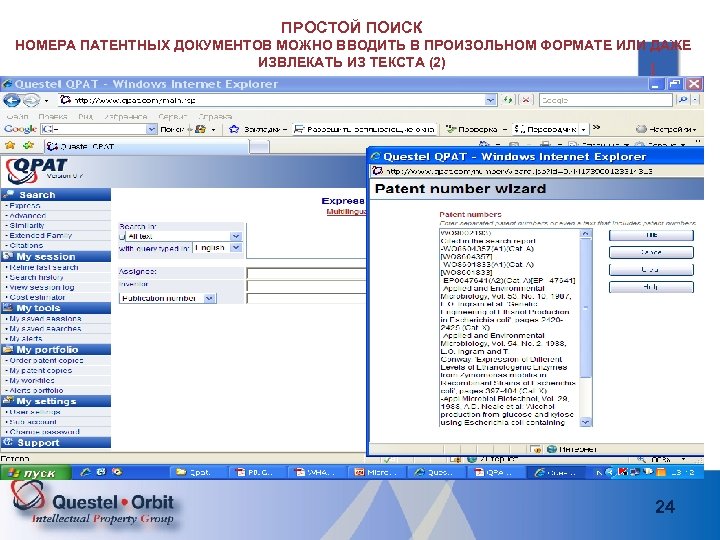Expand the main address bar URL dropdown arrow
The image size is (720, 540).
(491, 100)
